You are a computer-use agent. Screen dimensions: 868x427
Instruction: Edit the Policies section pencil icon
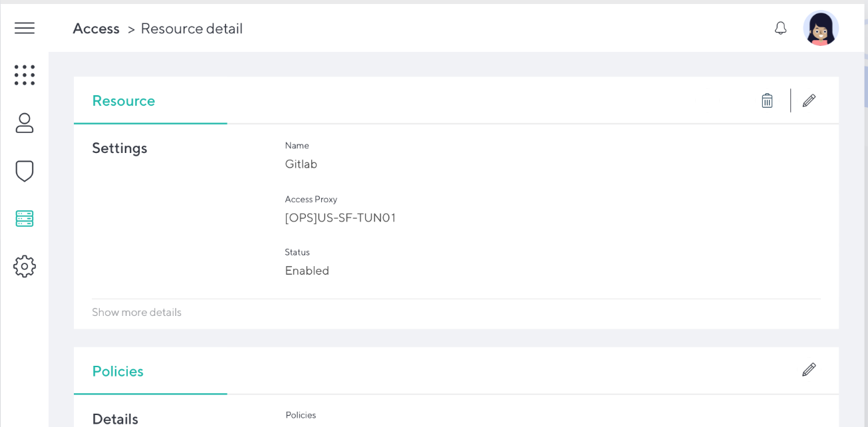pyautogui.click(x=809, y=370)
